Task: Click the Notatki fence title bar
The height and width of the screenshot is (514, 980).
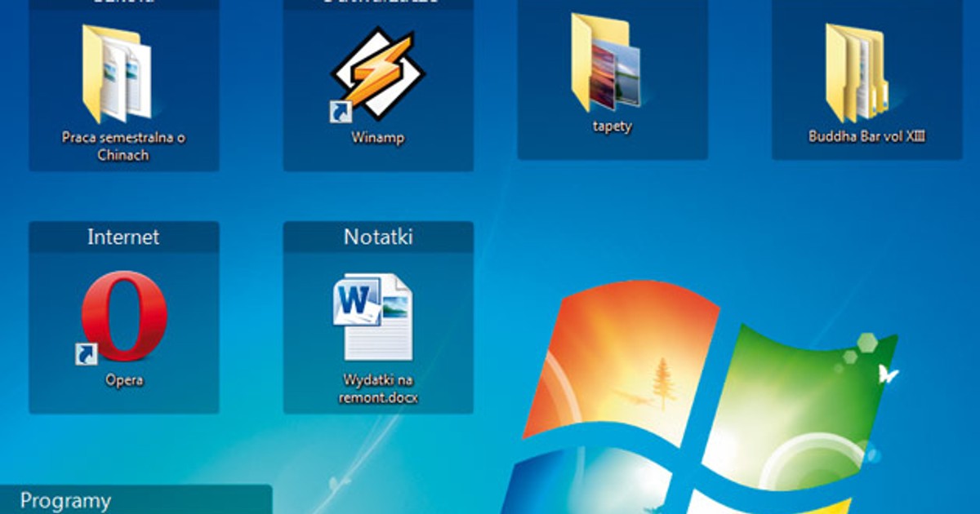Action: tap(378, 237)
